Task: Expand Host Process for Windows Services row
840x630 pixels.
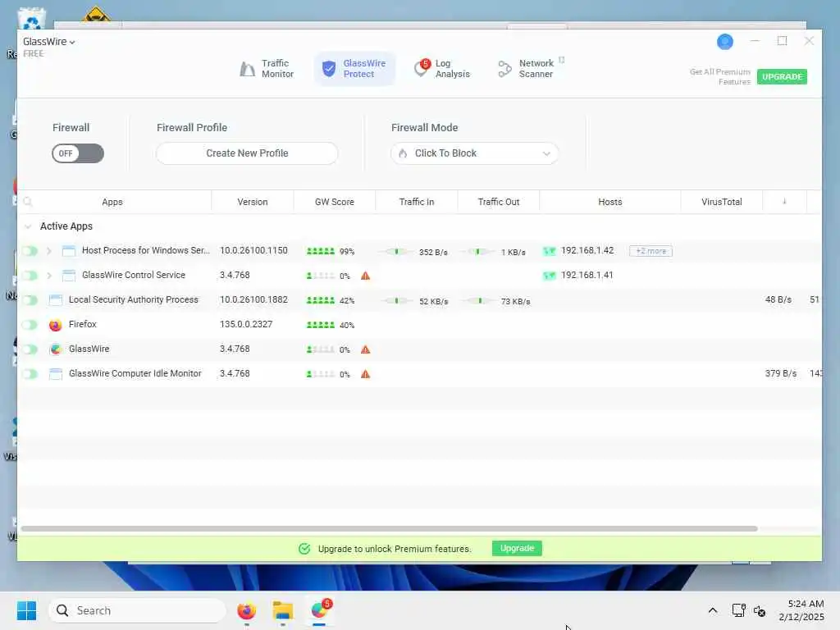Action: pyautogui.click(x=49, y=251)
